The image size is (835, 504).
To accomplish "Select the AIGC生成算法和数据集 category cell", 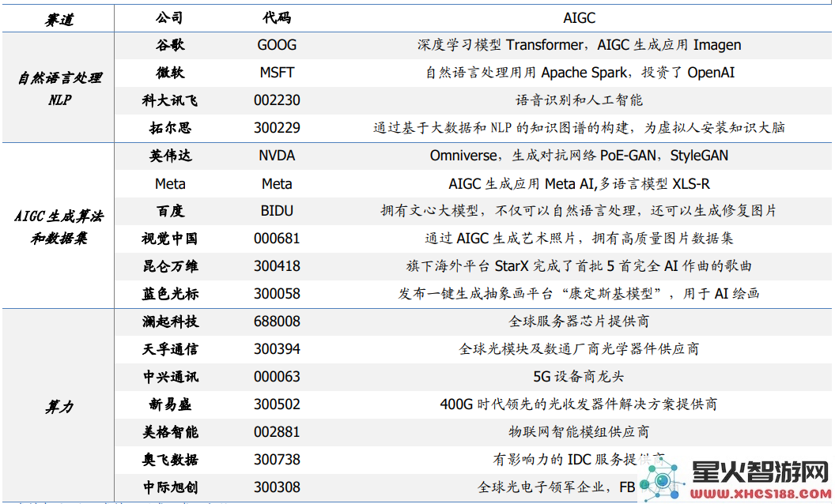I will (x=59, y=227).
